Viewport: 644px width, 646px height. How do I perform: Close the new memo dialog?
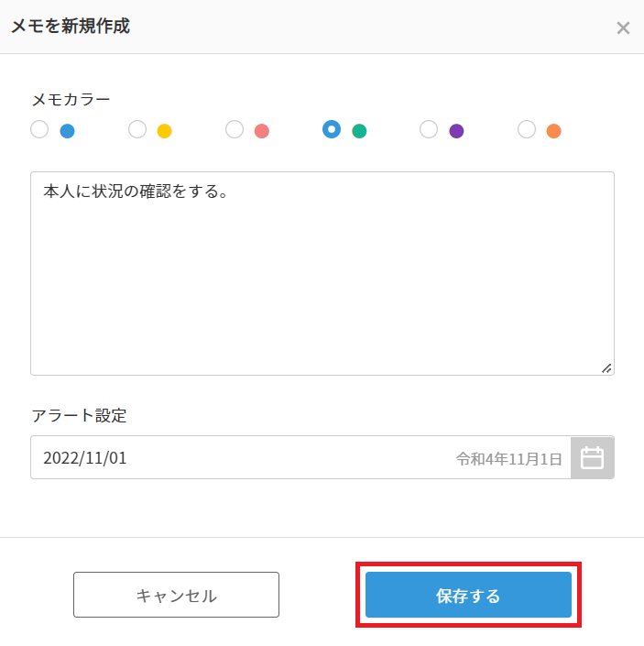click(623, 27)
